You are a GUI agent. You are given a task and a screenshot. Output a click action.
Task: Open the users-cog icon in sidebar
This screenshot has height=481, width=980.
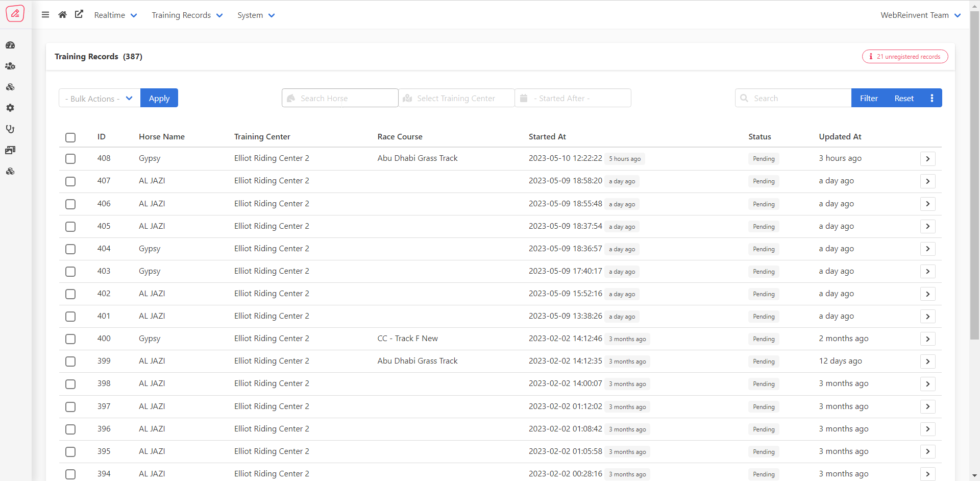(10, 66)
